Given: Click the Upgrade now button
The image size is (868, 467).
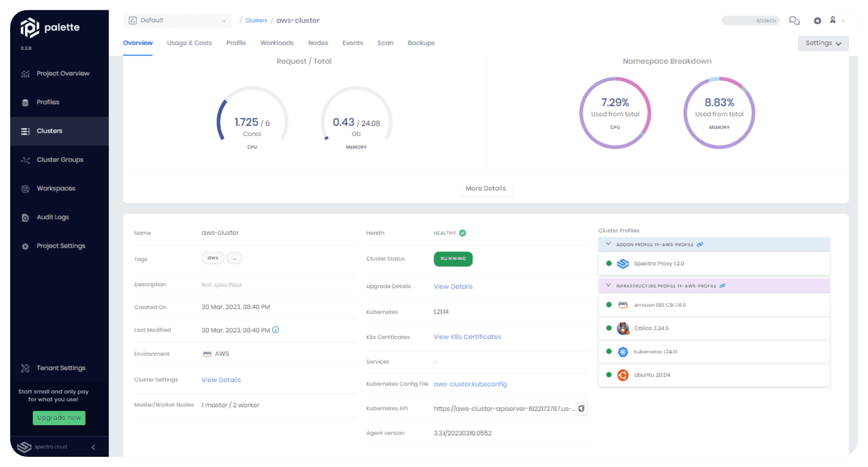Looking at the screenshot, I should 59,418.
